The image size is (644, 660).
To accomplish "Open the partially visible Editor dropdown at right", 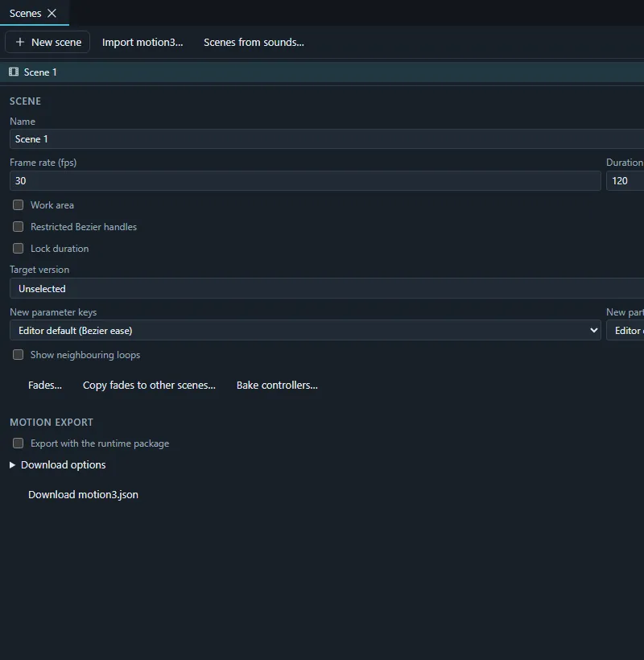I will point(625,331).
